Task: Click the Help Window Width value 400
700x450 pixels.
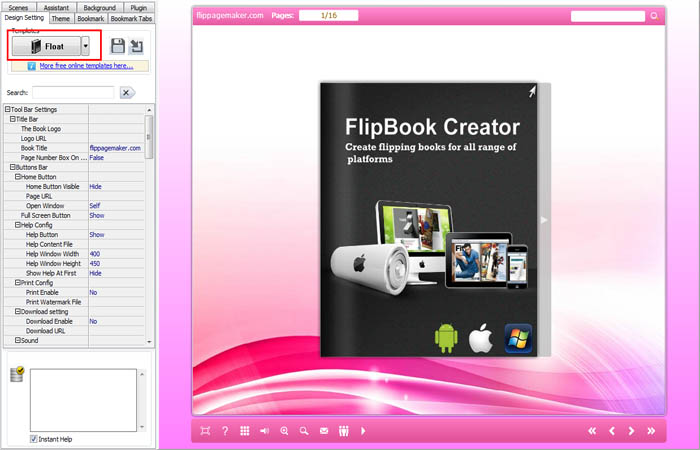Action: pos(95,254)
